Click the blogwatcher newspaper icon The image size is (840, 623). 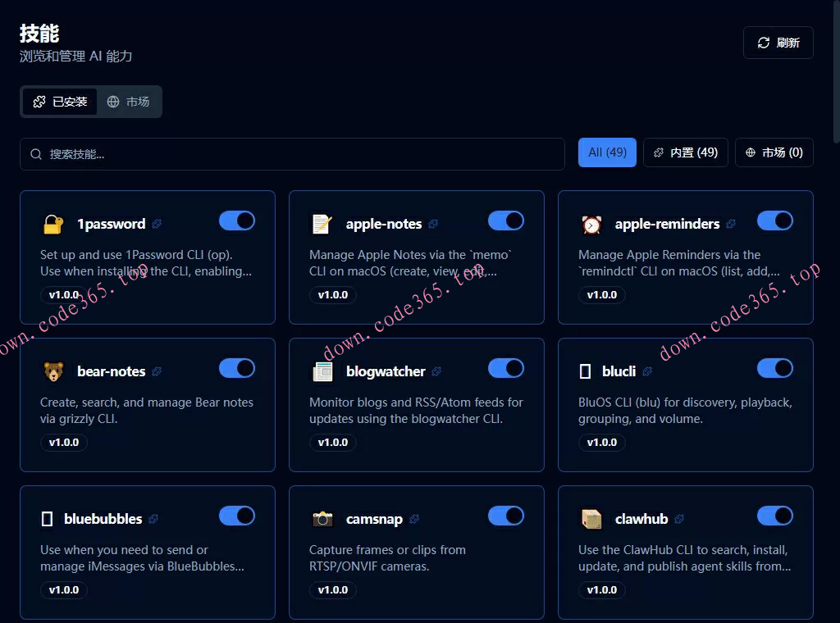pos(322,371)
